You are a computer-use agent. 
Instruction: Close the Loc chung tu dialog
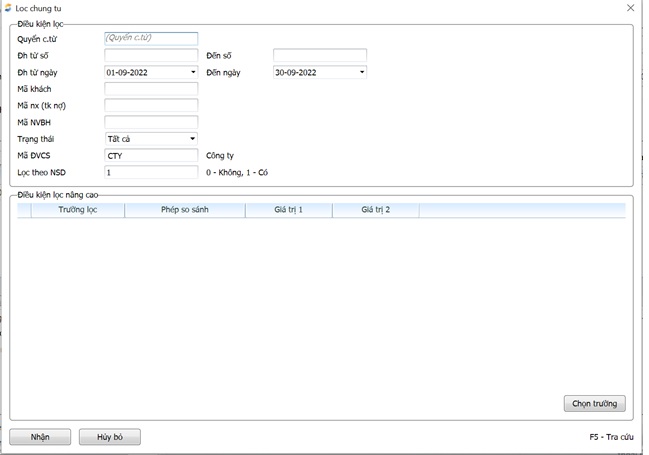(x=630, y=8)
